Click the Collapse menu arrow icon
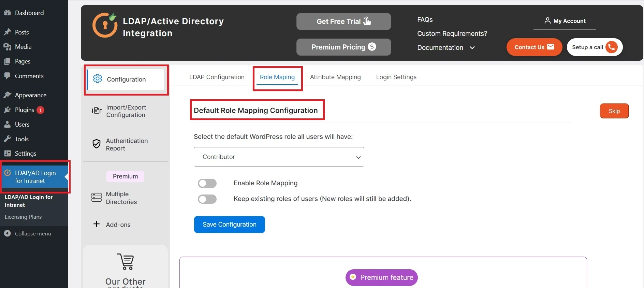Screen dimensions: 644x288 [x=8, y=233]
